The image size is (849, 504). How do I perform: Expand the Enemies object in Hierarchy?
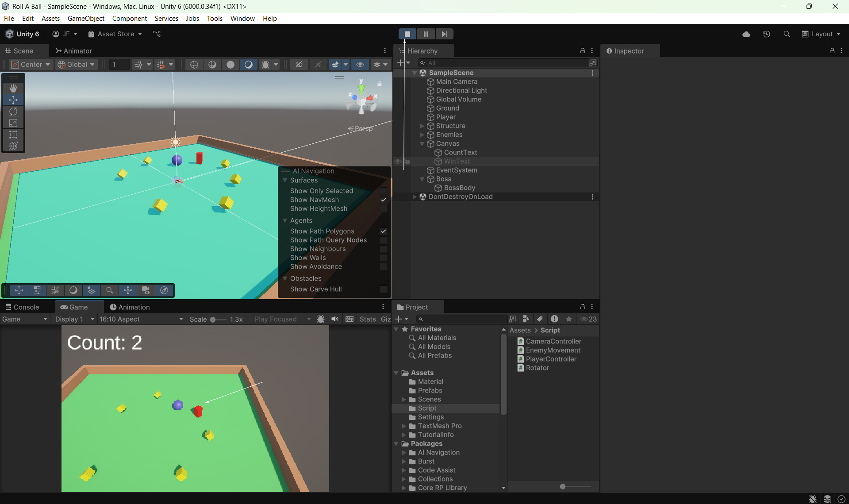coord(422,135)
